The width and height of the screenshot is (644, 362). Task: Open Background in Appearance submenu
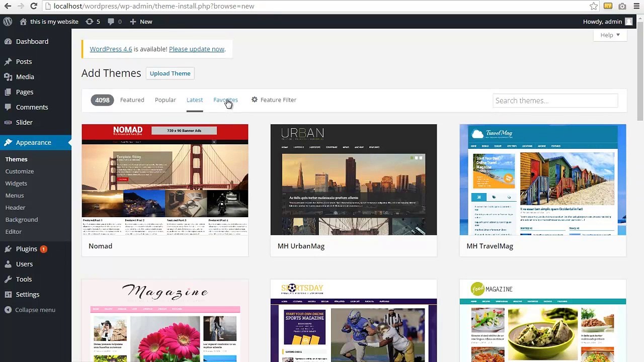[x=22, y=220]
